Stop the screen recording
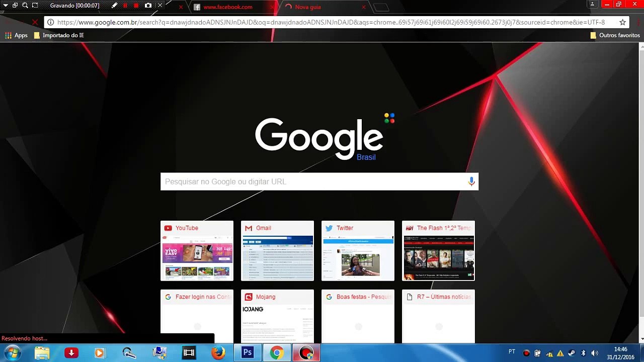This screenshot has width=644, height=362. 136,6
